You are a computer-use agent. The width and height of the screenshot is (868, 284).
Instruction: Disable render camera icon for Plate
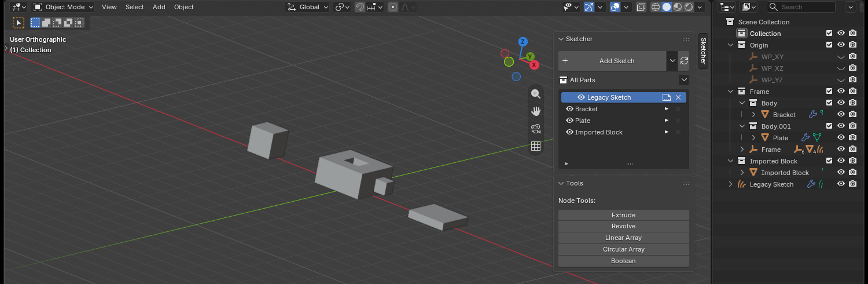click(852, 138)
